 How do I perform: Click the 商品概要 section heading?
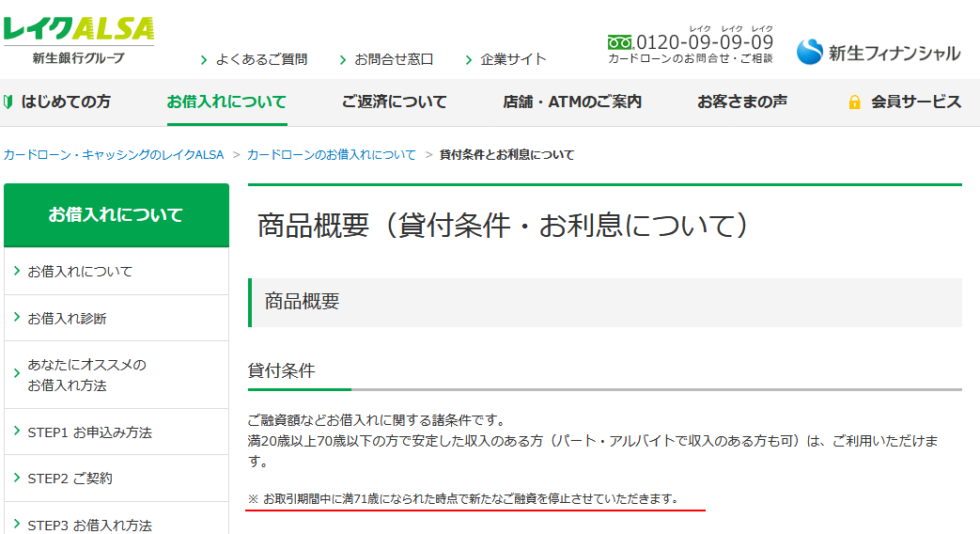click(x=302, y=302)
